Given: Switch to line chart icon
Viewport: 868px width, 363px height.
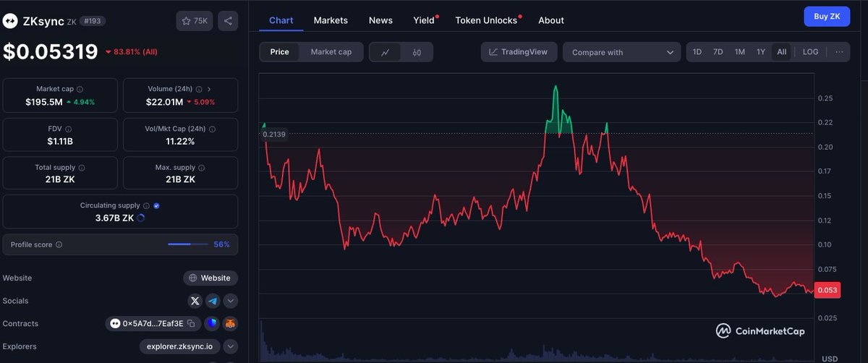Looking at the screenshot, I should [386, 52].
